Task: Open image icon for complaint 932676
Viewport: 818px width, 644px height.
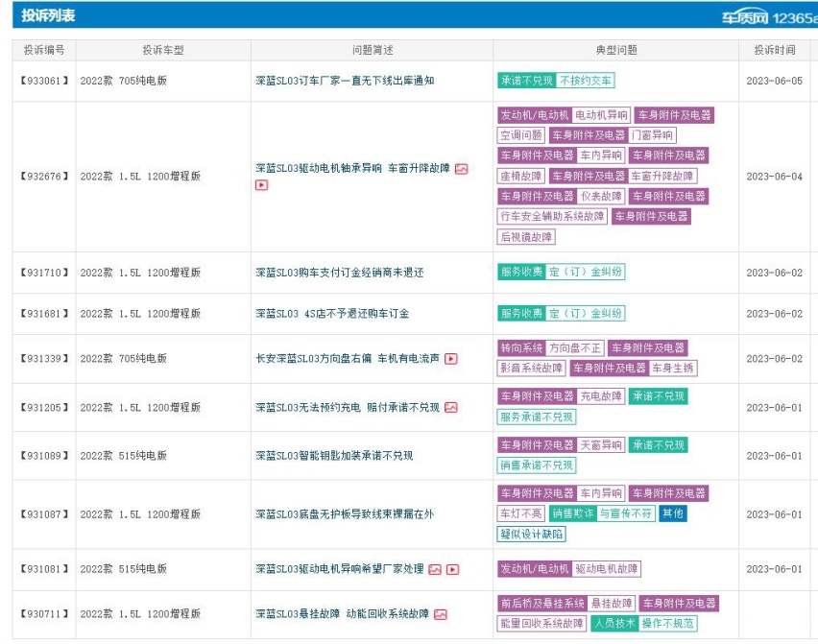Action: [461, 169]
